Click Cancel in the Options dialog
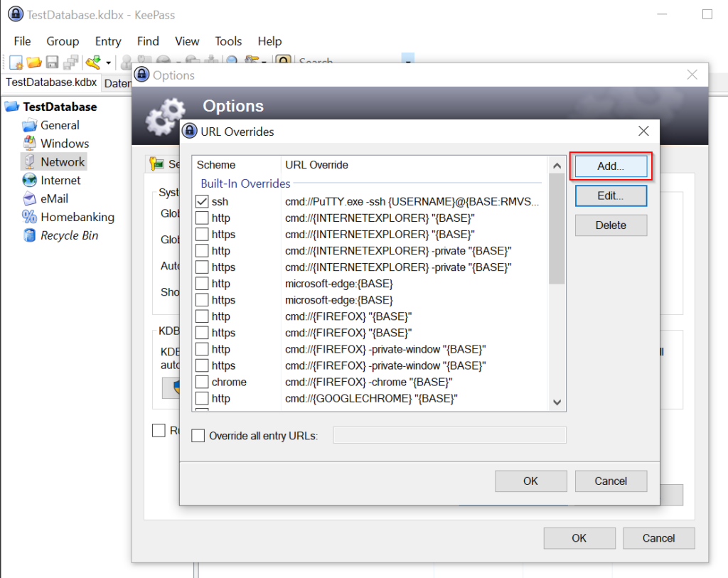 pos(658,538)
